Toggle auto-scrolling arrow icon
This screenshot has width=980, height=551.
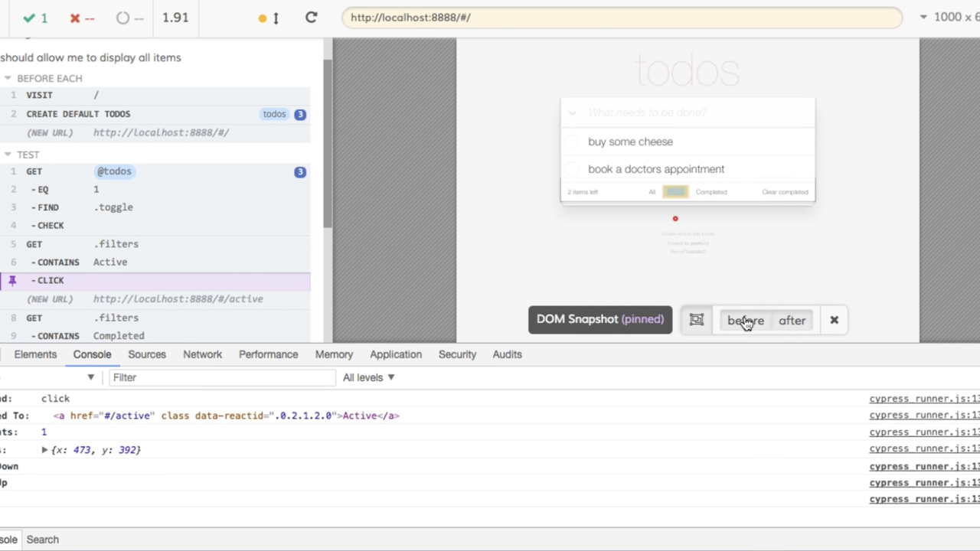pyautogui.click(x=276, y=18)
